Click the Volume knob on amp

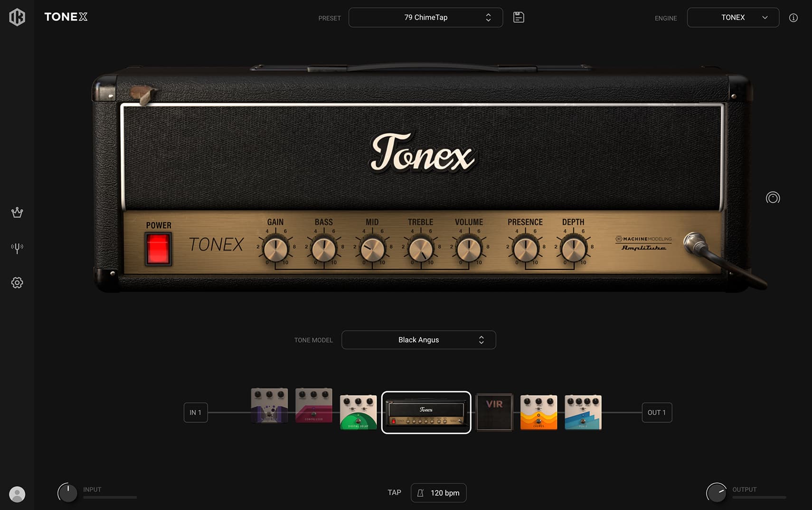(469, 250)
